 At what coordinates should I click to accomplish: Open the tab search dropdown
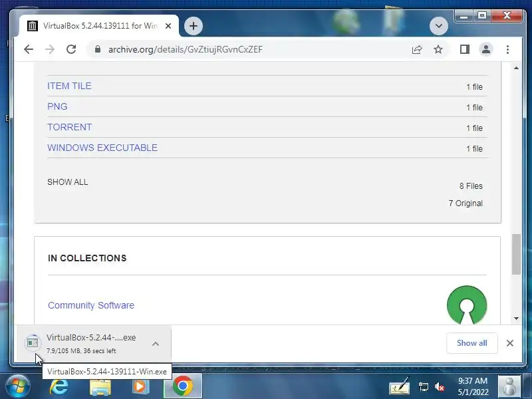click(x=439, y=26)
